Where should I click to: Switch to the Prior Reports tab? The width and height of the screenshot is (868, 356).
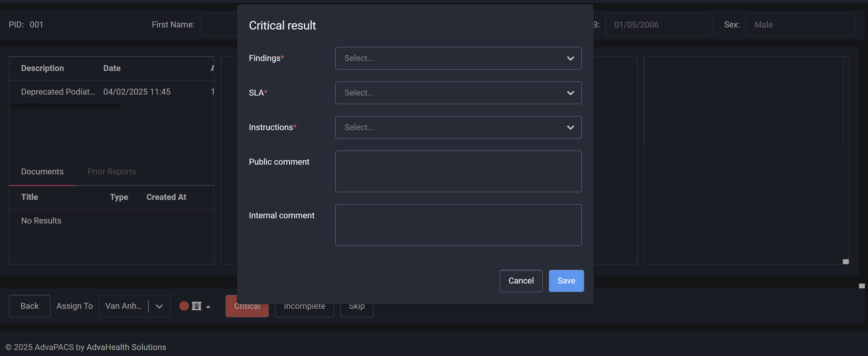coord(112,171)
